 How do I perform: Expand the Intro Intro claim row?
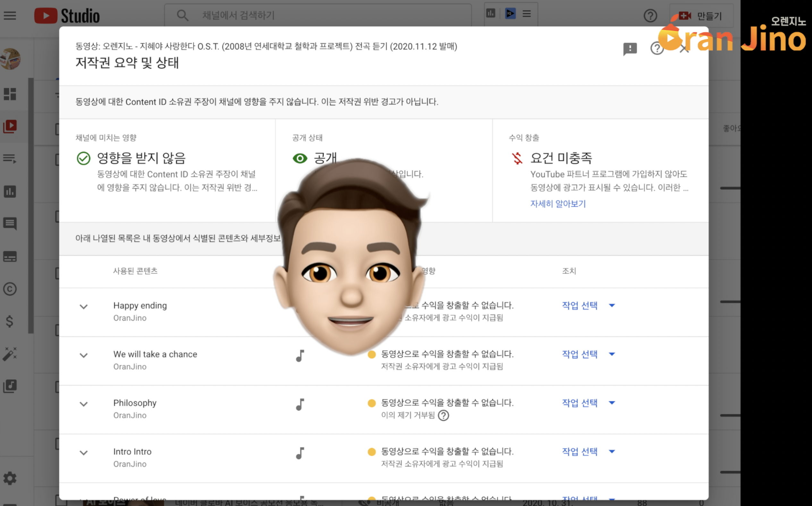[84, 453]
